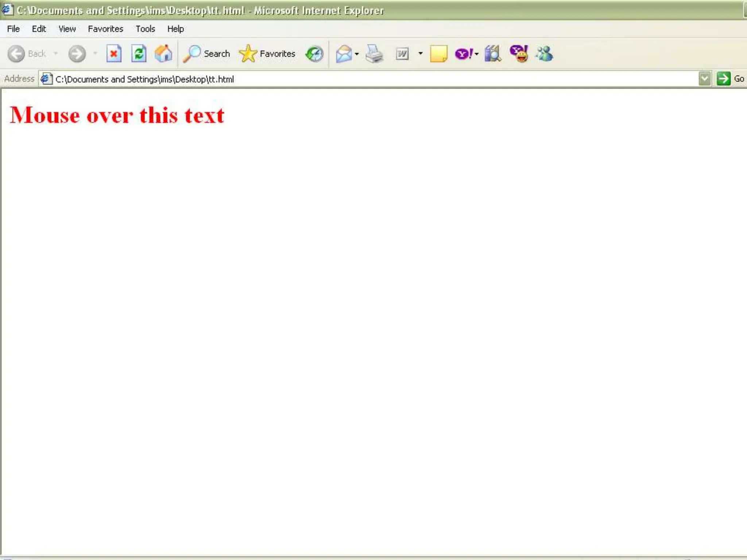Open the dropdown arrow next to Word edit
Viewport: 747px width, 560px height.
[421, 54]
